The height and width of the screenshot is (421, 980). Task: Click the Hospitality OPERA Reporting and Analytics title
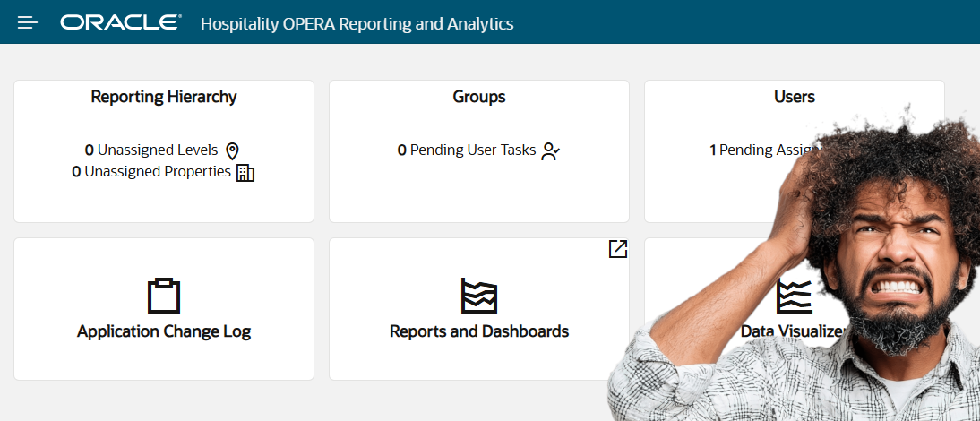click(357, 24)
